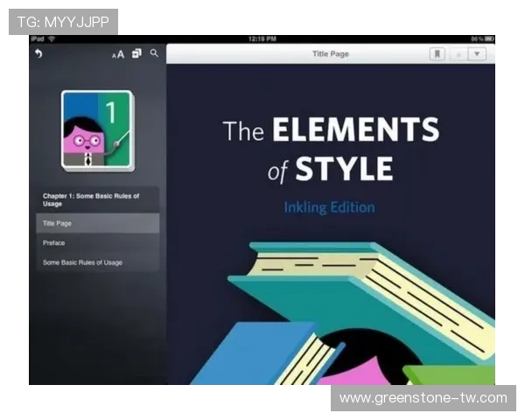
Task: Click the www.greenstone-tw.com link
Action: [x=423, y=398]
